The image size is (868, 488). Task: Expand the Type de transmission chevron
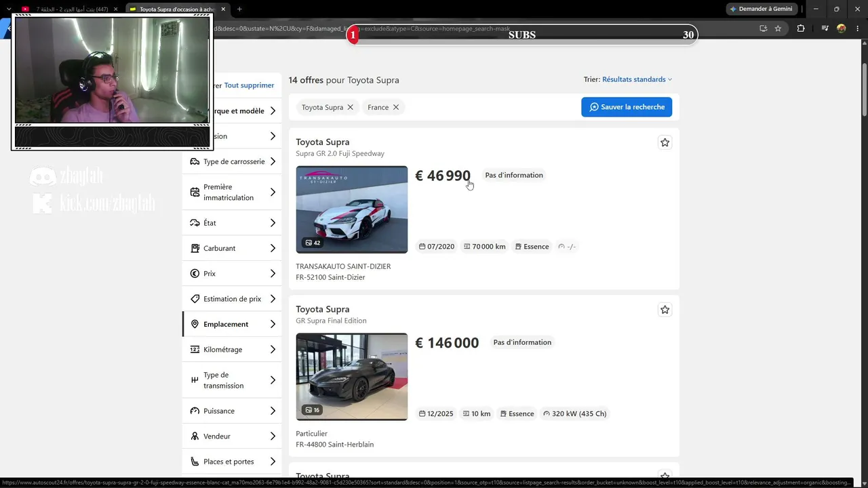(273, 380)
